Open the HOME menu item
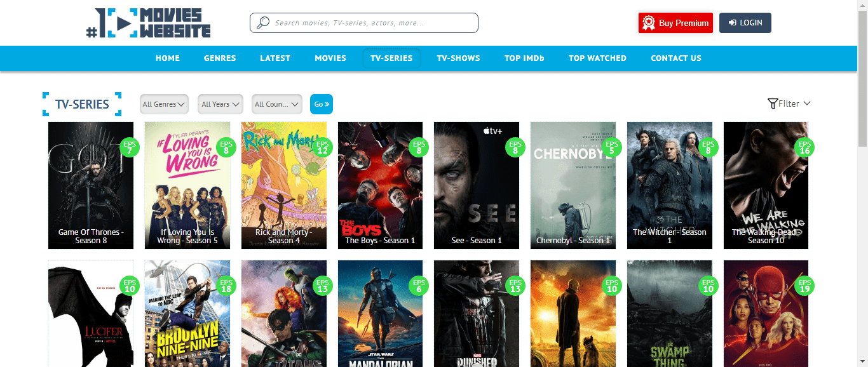Screen dimensions: 868x367 pyautogui.click(x=168, y=58)
